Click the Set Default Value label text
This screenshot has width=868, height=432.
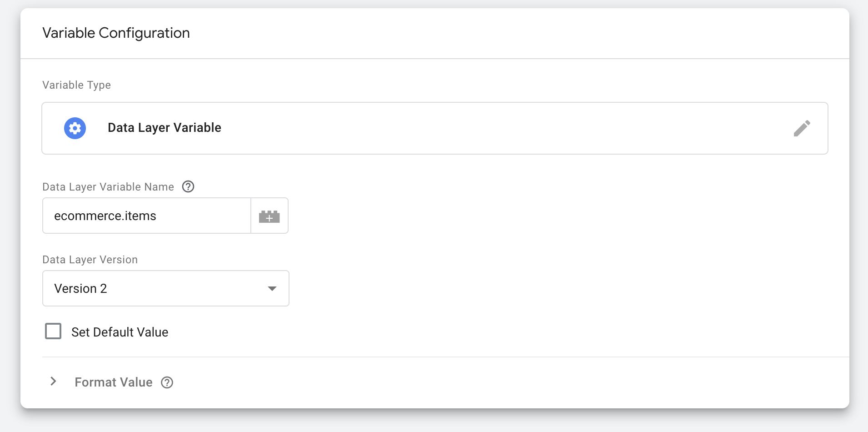click(120, 332)
